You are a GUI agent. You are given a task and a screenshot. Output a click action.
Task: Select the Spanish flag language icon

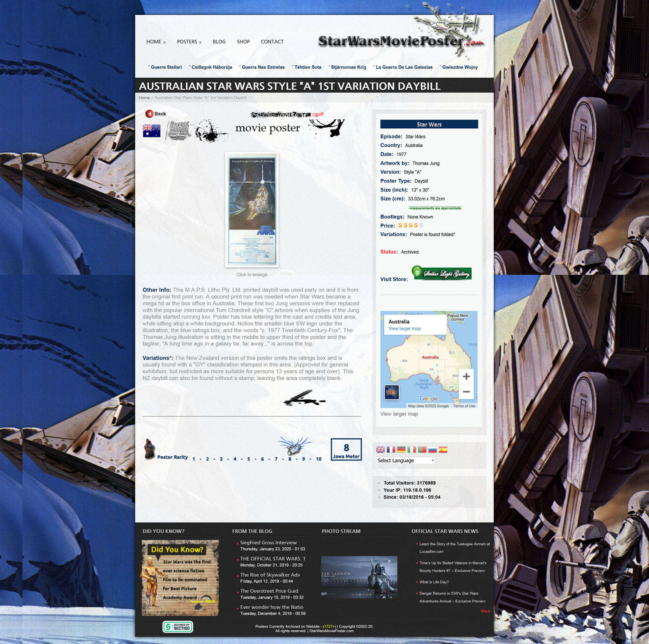tap(443, 449)
